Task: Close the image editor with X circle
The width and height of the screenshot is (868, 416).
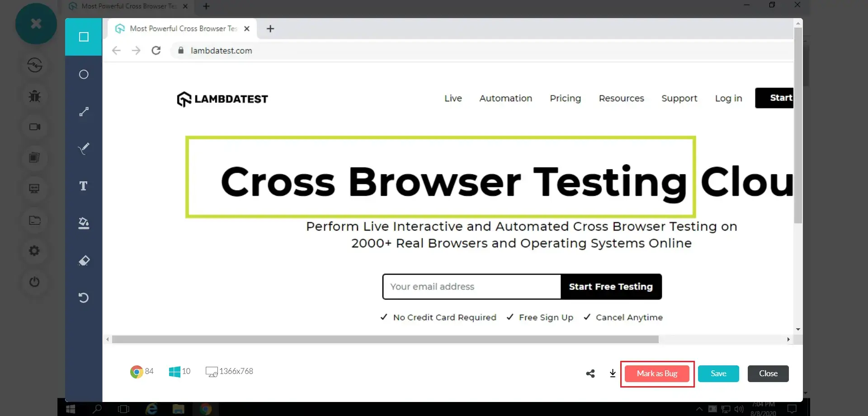Action: point(36,24)
